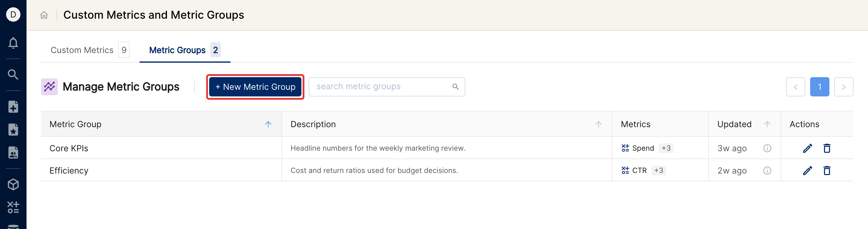Create a New Metric Group
This screenshot has width=868, height=229.
pos(255,86)
